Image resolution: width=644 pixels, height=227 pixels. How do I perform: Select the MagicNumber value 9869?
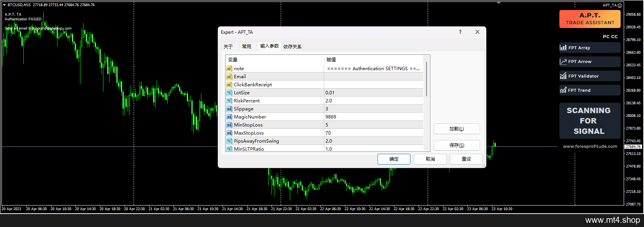pos(374,117)
